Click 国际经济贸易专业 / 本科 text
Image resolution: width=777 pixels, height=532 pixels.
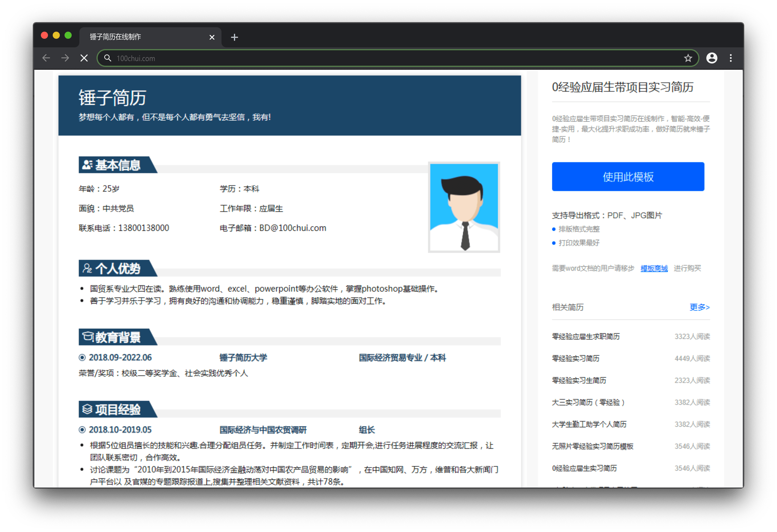click(x=402, y=357)
